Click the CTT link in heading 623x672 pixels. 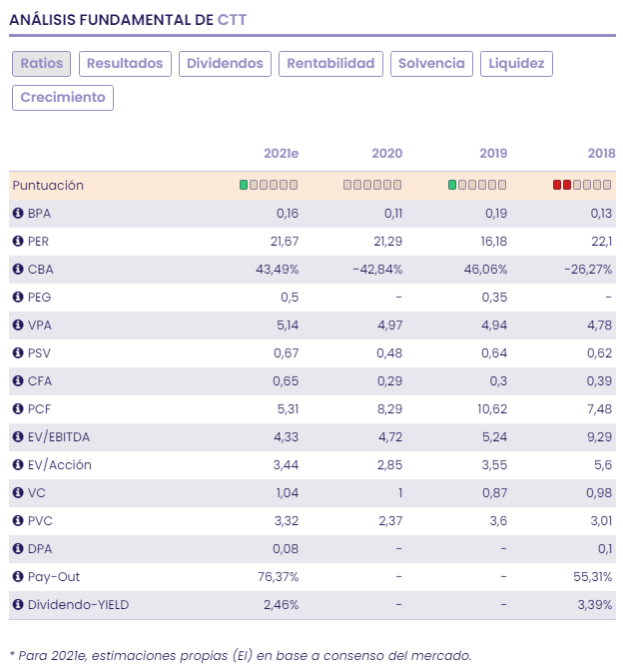233,19
